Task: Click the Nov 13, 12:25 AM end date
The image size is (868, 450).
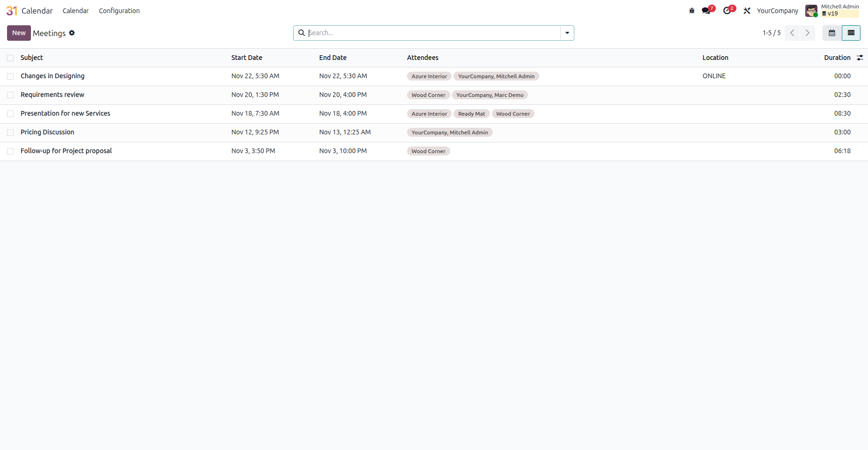Action: (345, 132)
